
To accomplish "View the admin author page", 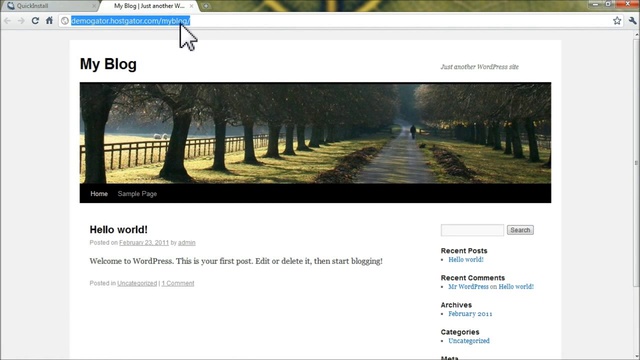I will pyautogui.click(x=187, y=242).
